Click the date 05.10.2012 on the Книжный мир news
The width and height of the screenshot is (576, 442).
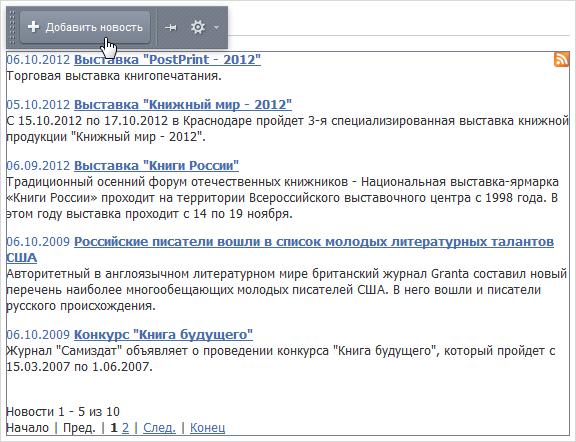point(38,105)
